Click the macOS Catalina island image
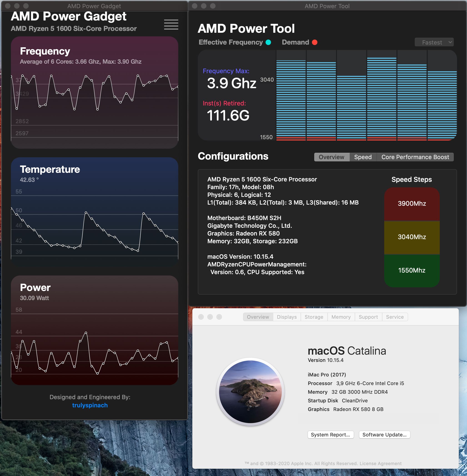The width and height of the screenshot is (467, 476). point(250,391)
